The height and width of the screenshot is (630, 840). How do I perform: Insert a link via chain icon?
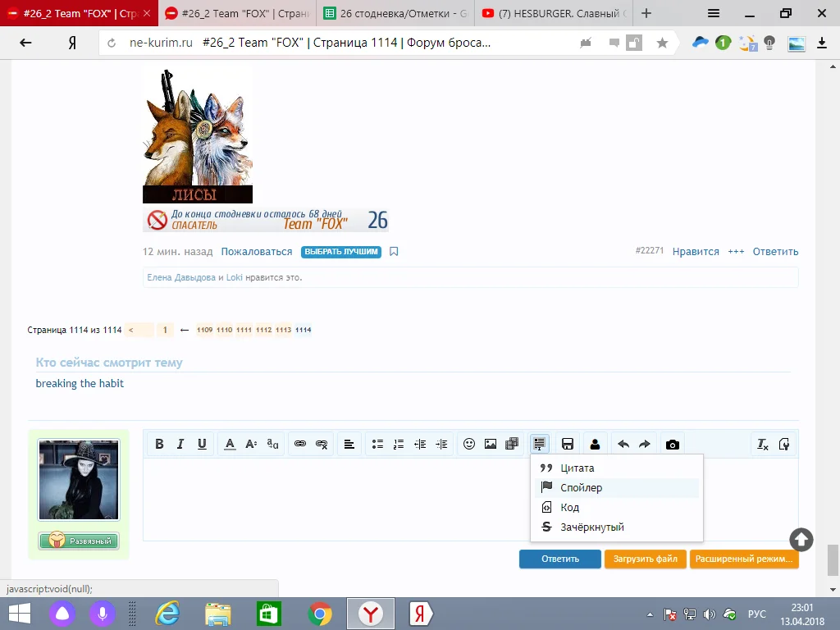coord(300,444)
